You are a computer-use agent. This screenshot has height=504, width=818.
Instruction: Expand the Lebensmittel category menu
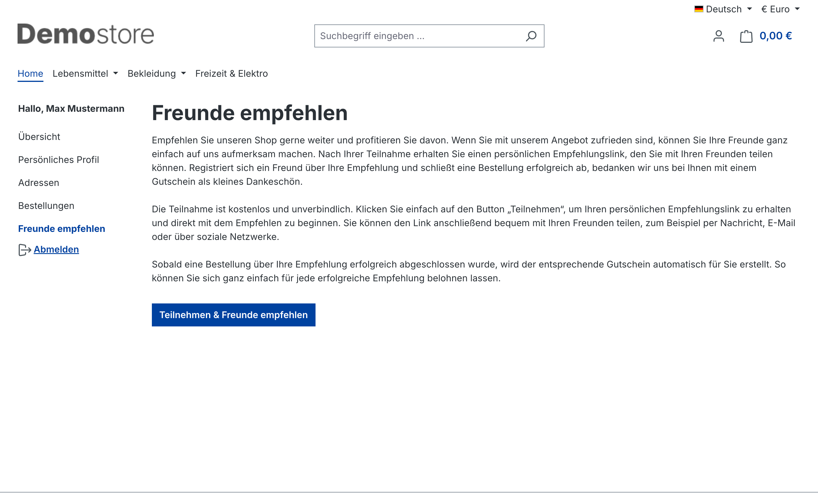[85, 73]
